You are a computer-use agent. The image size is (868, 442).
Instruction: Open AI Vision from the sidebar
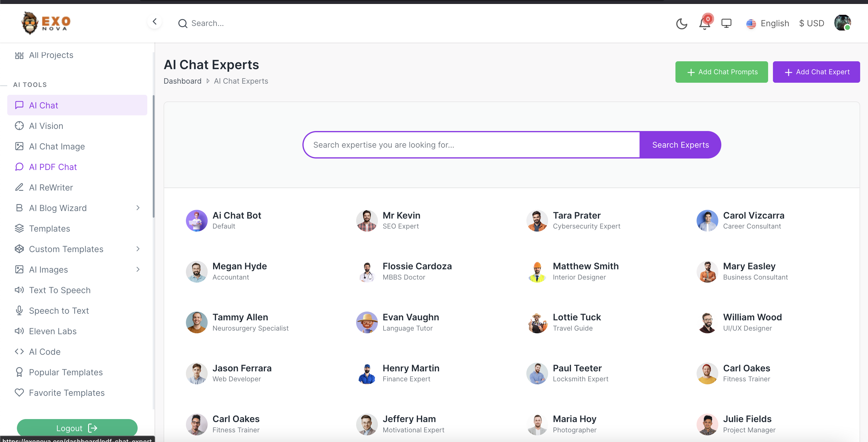(x=46, y=126)
